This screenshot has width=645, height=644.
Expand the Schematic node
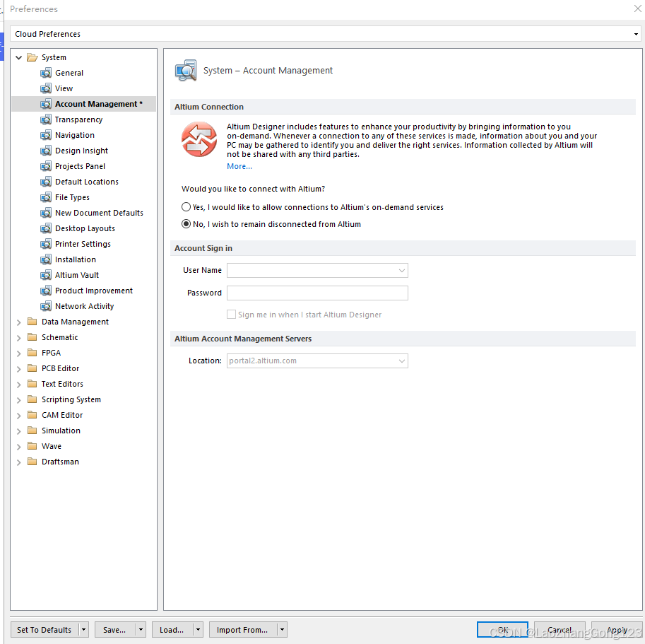click(18, 338)
